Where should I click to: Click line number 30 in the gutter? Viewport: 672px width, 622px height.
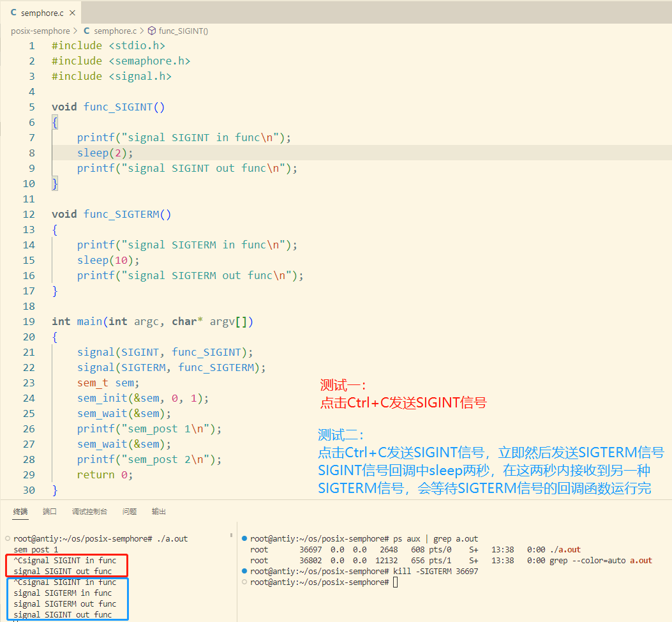pos(29,490)
